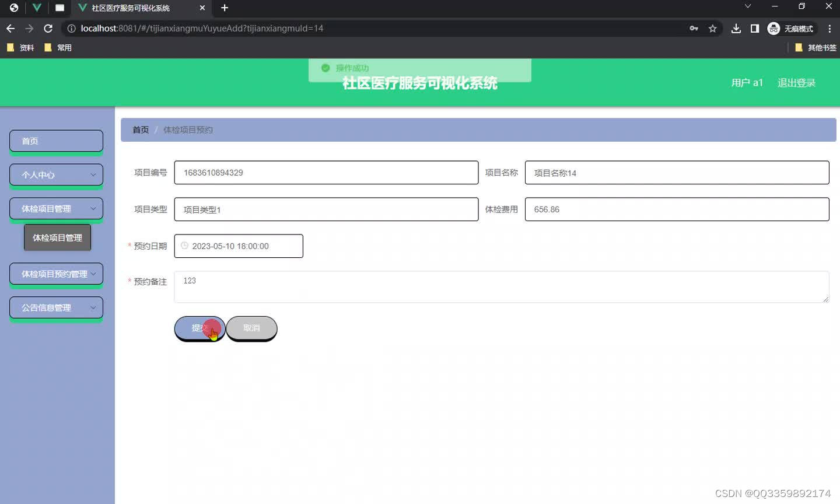Collapse the 体检项目管理 sidebar menu

click(x=56, y=208)
